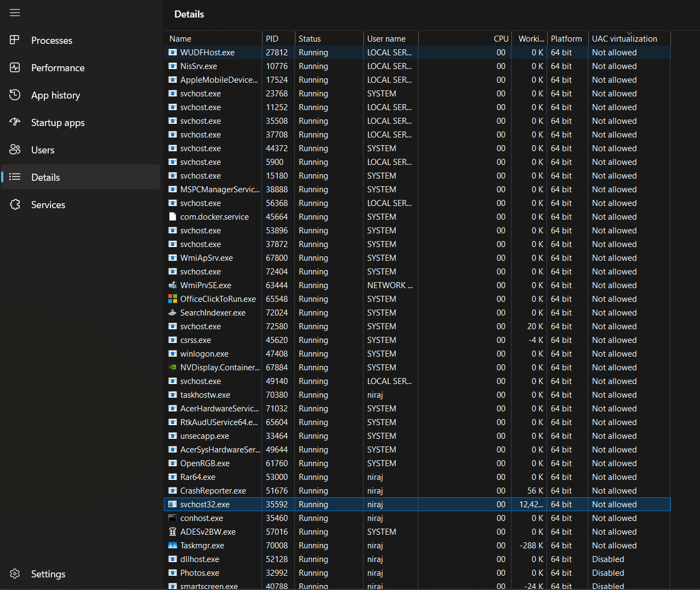Open the Startup apps page
The height and width of the screenshot is (590, 700).
coord(81,122)
